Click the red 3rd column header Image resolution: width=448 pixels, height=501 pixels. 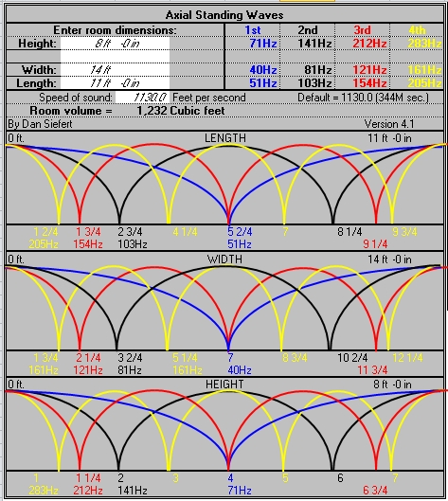click(x=363, y=30)
